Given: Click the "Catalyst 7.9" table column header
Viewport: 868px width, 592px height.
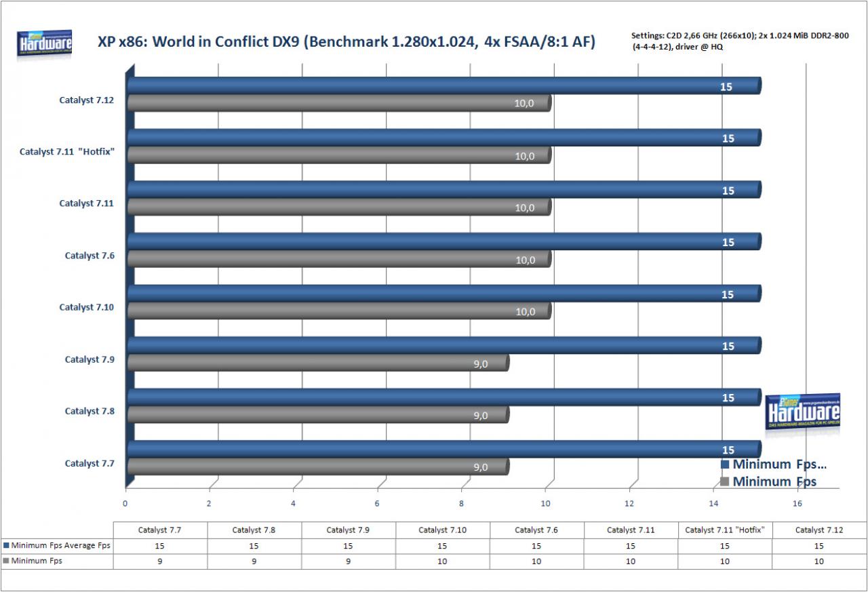Looking at the screenshot, I should point(348,530).
